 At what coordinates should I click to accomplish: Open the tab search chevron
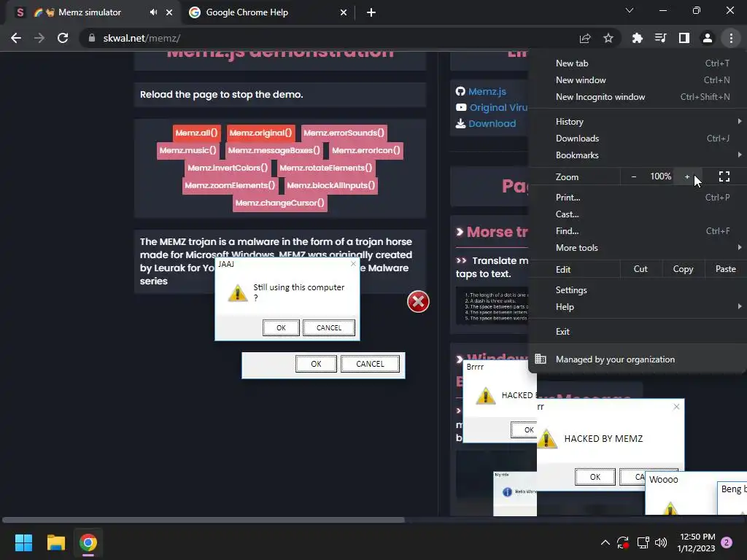coord(630,10)
